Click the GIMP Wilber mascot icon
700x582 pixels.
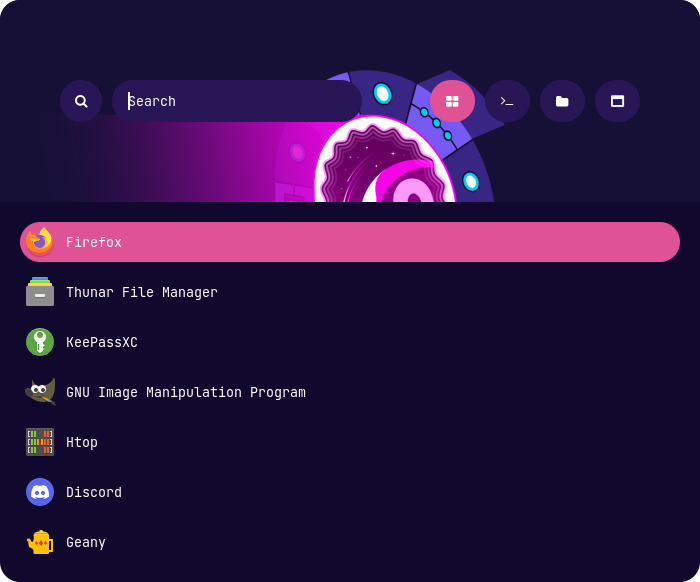[40, 392]
